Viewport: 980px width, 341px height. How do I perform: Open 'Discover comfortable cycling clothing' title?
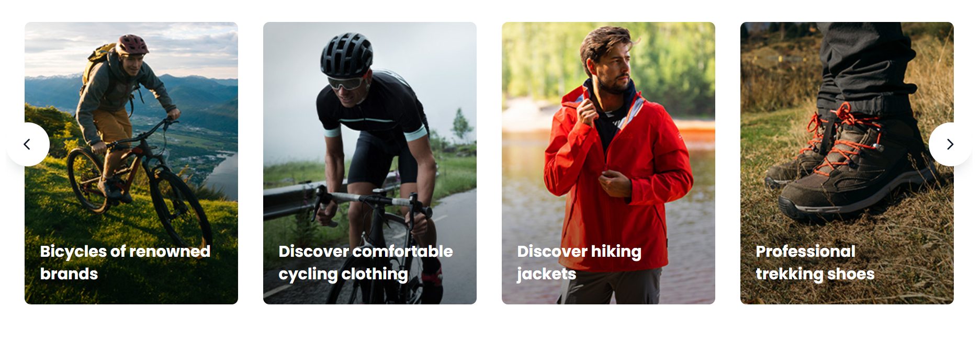tap(365, 263)
